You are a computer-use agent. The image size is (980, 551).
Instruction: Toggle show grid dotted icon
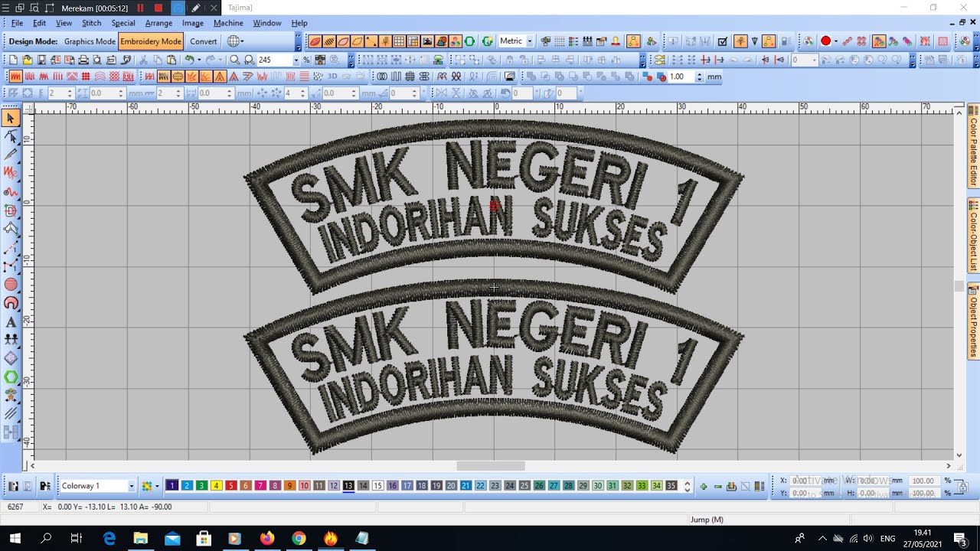coord(560,41)
